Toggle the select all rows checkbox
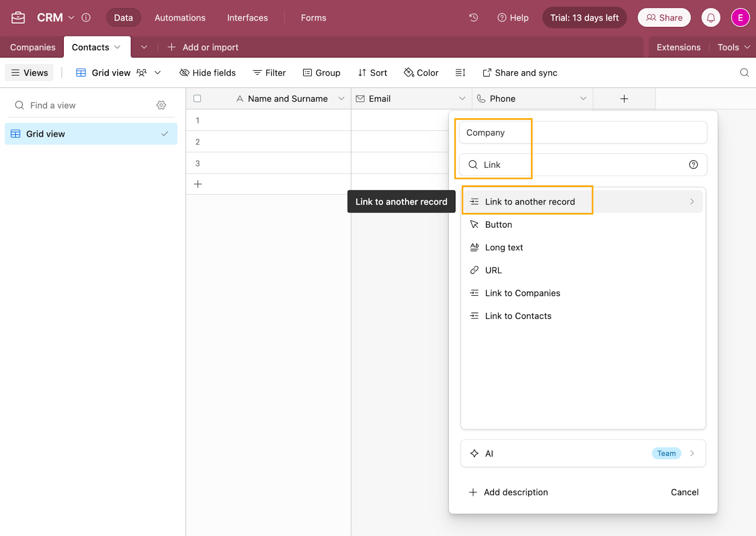Image resolution: width=756 pixels, height=536 pixels. click(x=198, y=99)
